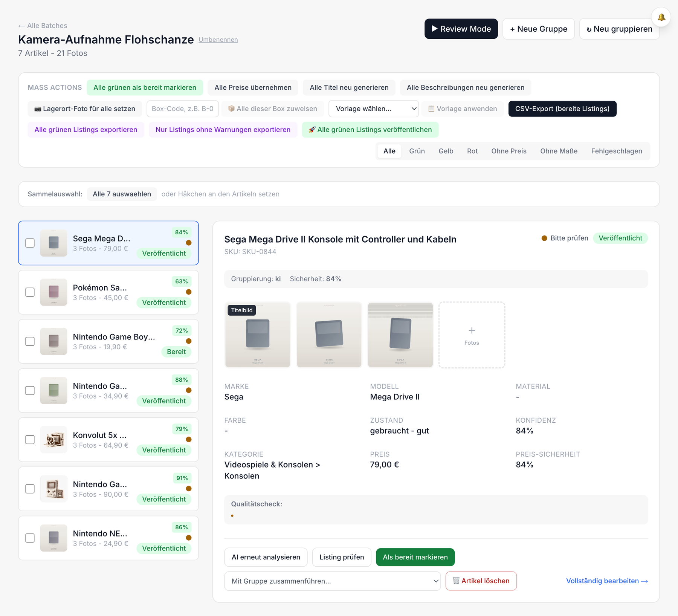
Task: Click Alle Titel neu generieren
Action: pyautogui.click(x=349, y=87)
